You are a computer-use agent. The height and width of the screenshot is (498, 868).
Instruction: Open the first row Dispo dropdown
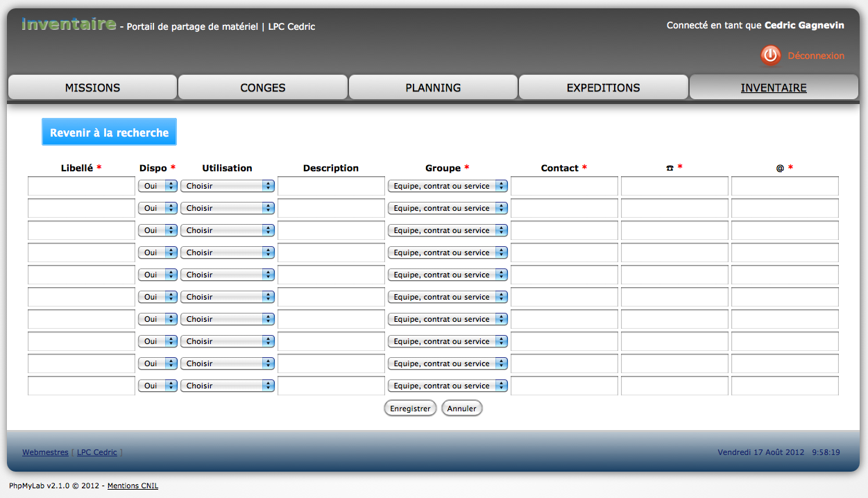click(158, 186)
